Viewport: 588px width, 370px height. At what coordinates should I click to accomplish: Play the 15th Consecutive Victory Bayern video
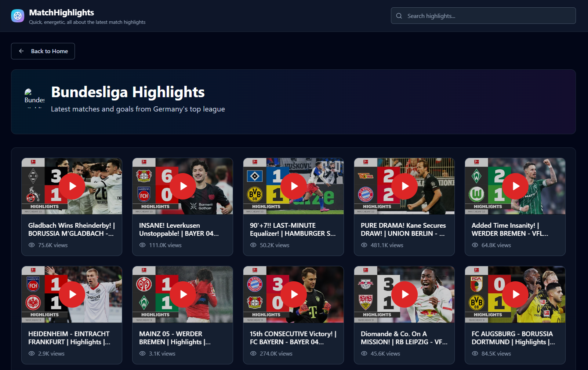pos(294,294)
